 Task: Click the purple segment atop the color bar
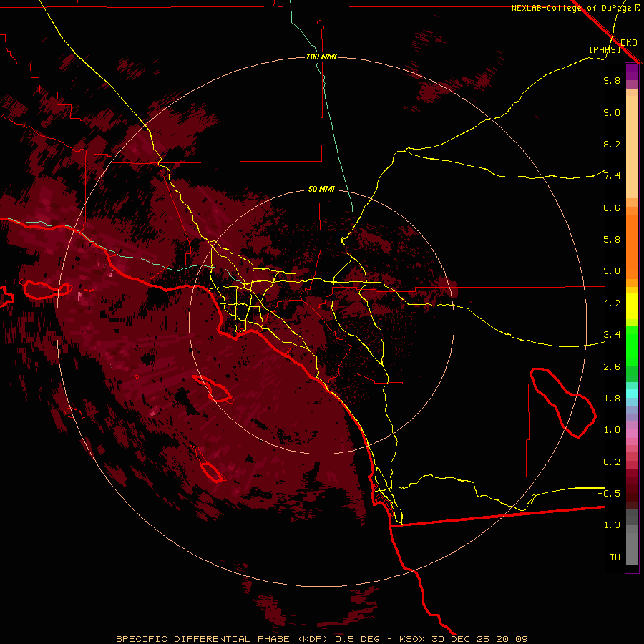632,72
